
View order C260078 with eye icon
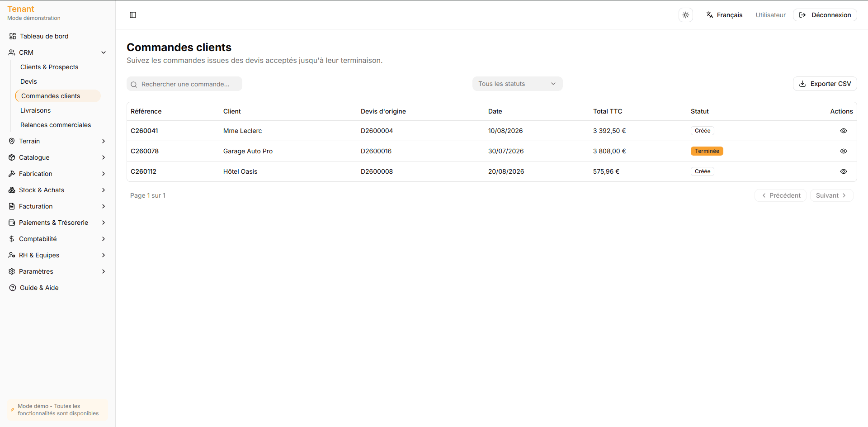pyautogui.click(x=844, y=151)
